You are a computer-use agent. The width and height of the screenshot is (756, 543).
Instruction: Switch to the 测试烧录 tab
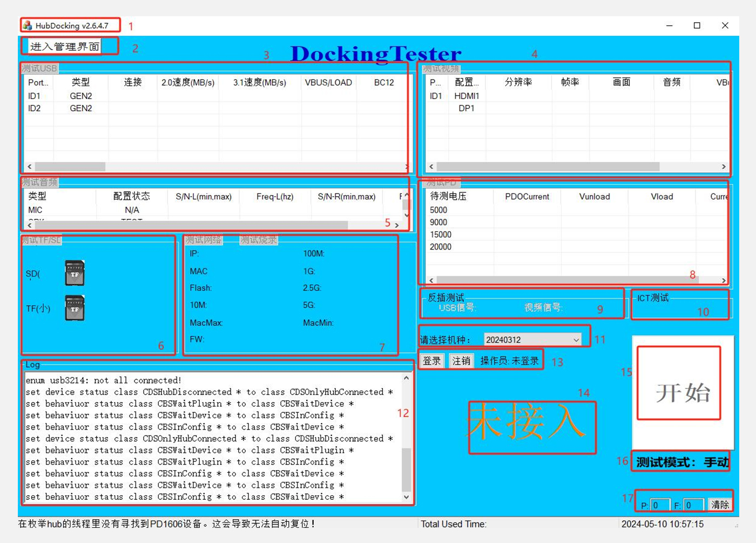[x=259, y=239]
